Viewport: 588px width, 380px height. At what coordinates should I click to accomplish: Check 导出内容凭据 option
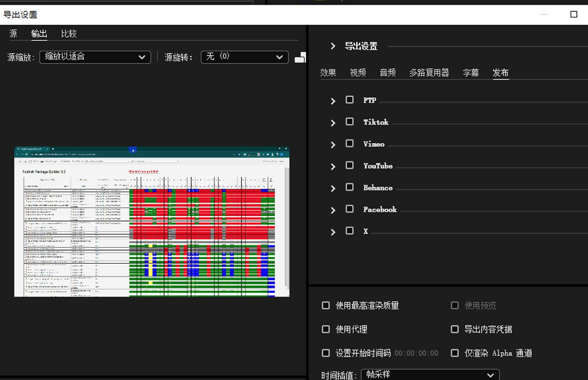(x=455, y=329)
